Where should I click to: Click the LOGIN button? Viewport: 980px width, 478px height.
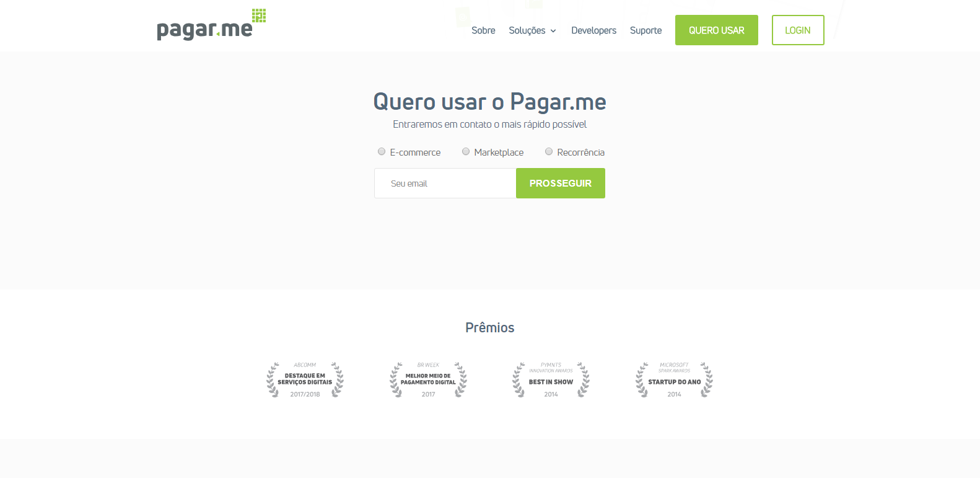tap(798, 30)
